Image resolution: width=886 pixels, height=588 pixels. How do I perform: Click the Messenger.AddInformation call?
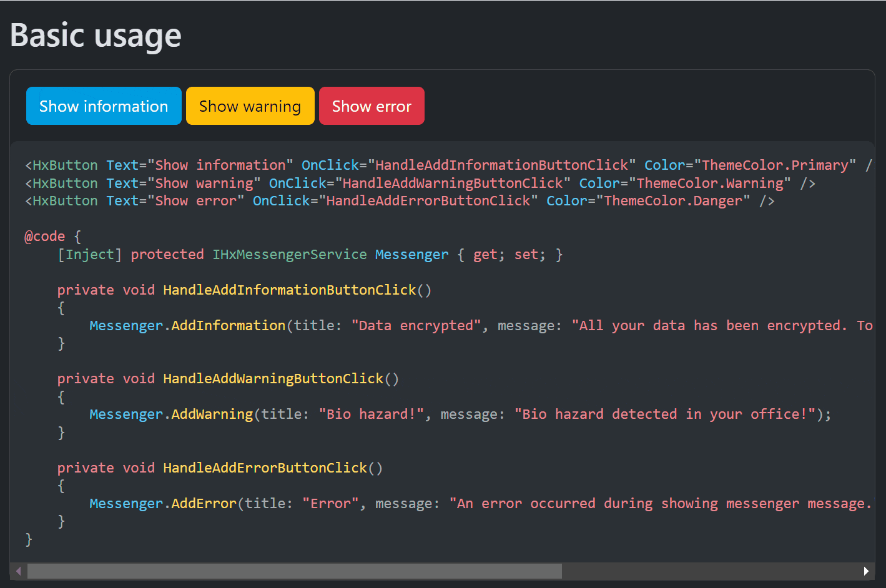187,326
